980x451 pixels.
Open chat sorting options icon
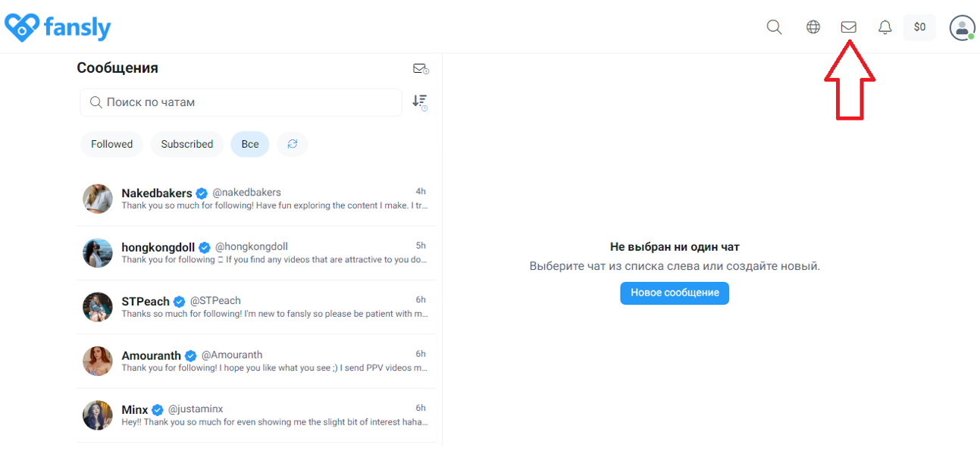(420, 102)
